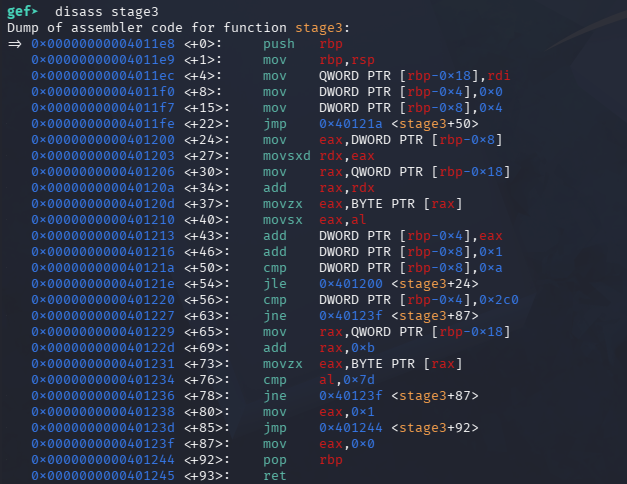The image size is (627, 484).
Task: Select address 0x000000000040123f
Action: tap(103, 444)
